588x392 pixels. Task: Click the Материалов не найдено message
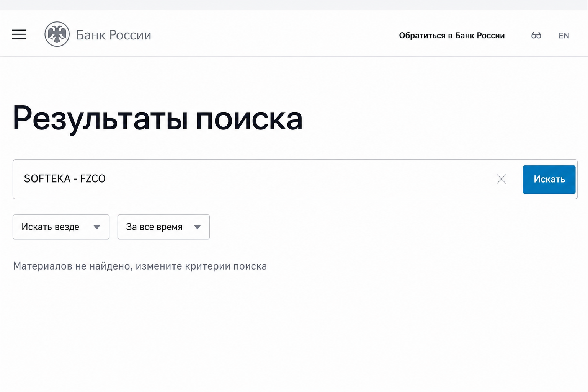[x=140, y=266]
